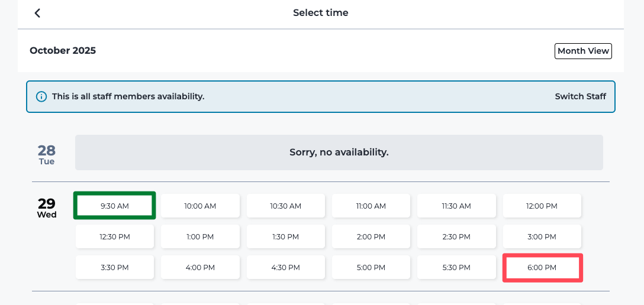Screen dimensions: 644x305
Task: Select the 4:00 PM time
Action: pyautogui.click(x=200, y=267)
